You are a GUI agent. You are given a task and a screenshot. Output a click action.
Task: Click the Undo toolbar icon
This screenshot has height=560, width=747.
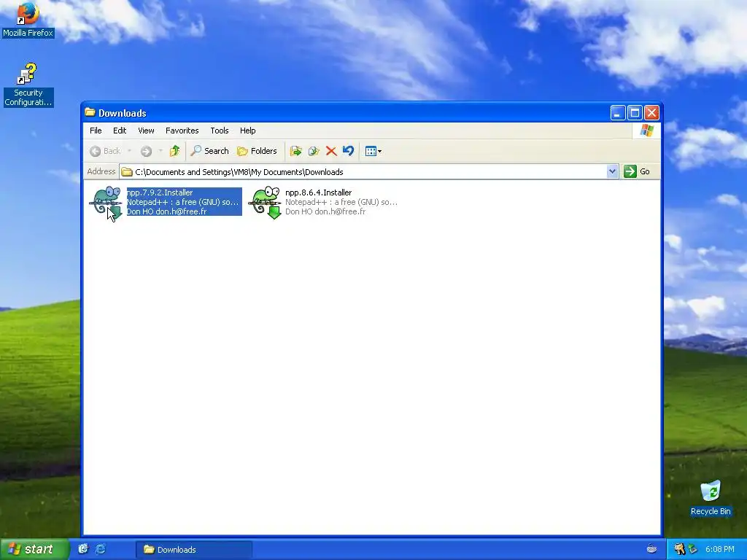tap(348, 151)
